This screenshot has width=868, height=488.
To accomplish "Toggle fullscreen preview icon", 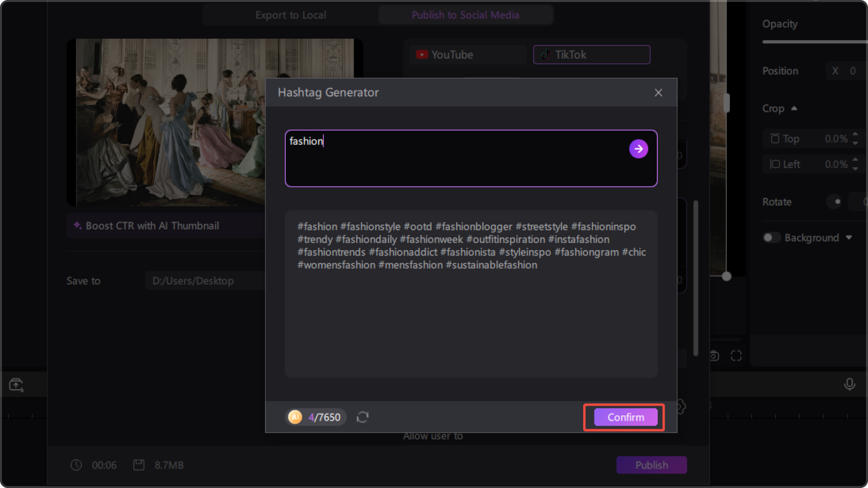I will coord(736,356).
